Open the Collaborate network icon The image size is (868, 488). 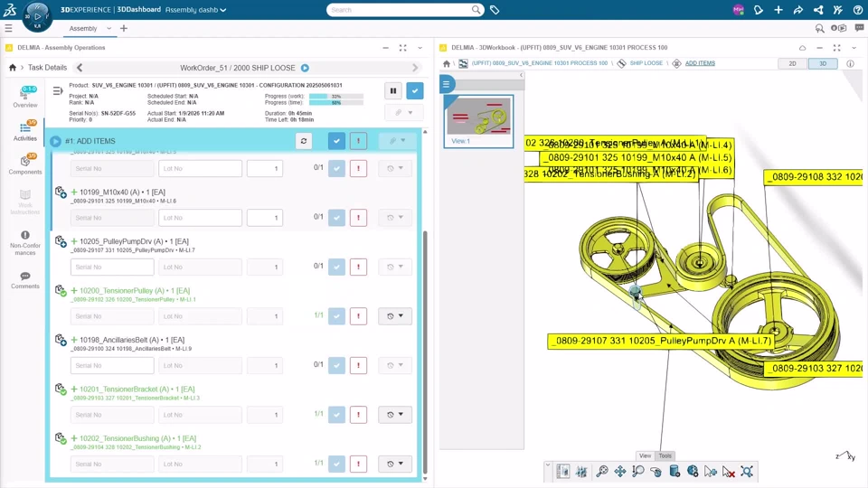(818, 10)
